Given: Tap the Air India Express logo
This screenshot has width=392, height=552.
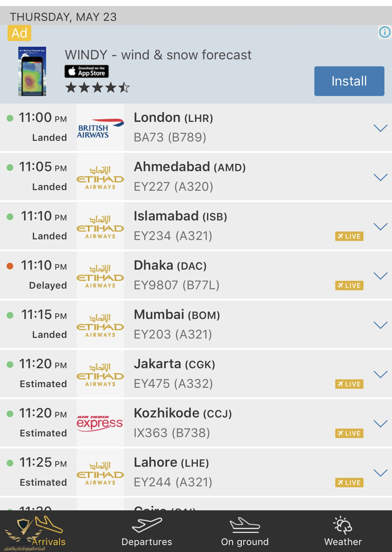Looking at the screenshot, I should [100, 423].
